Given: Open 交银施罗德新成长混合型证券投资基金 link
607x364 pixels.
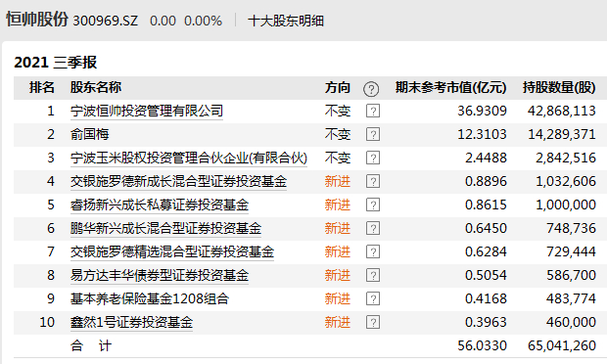Looking at the screenshot, I should (178, 181).
